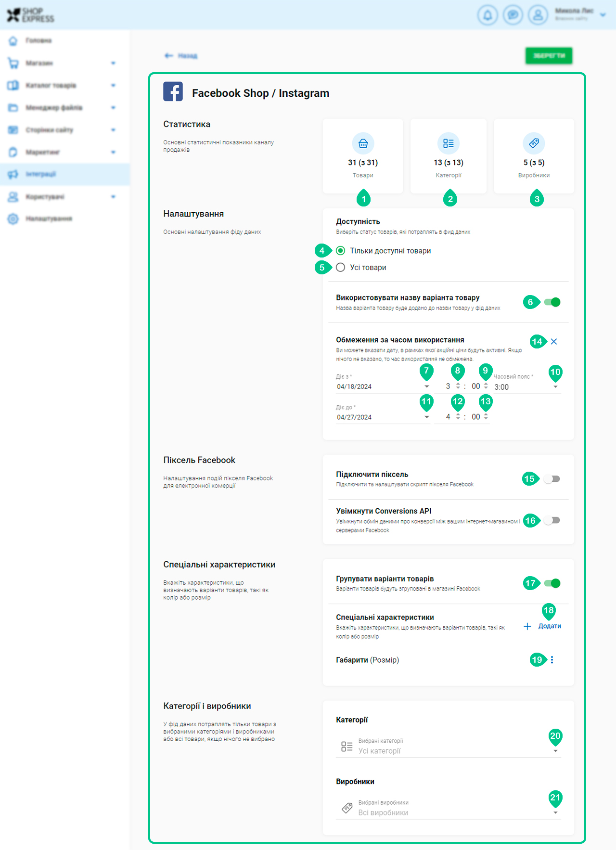Click the Усі категорії selection field
616x850 pixels.
pos(449,747)
